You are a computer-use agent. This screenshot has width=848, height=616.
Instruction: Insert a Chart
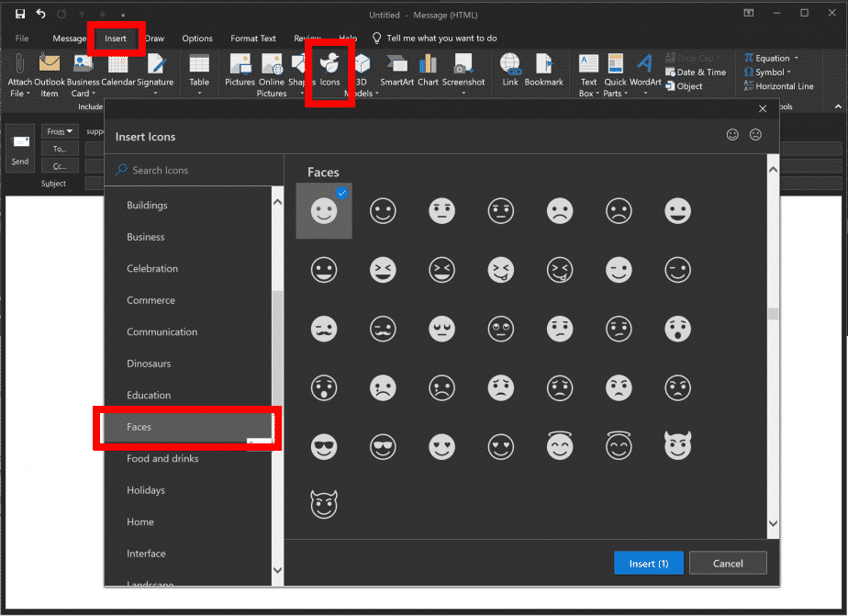tap(428, 73)
